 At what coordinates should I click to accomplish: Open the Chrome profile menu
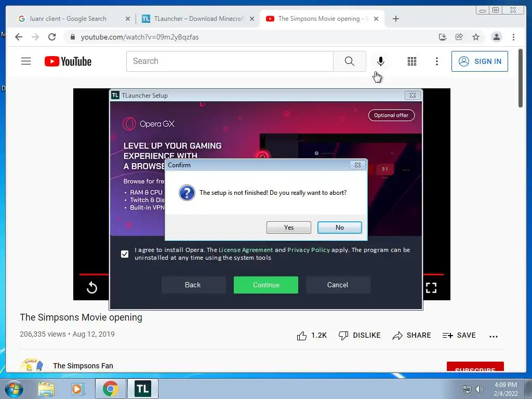click(x=496, y=37)
